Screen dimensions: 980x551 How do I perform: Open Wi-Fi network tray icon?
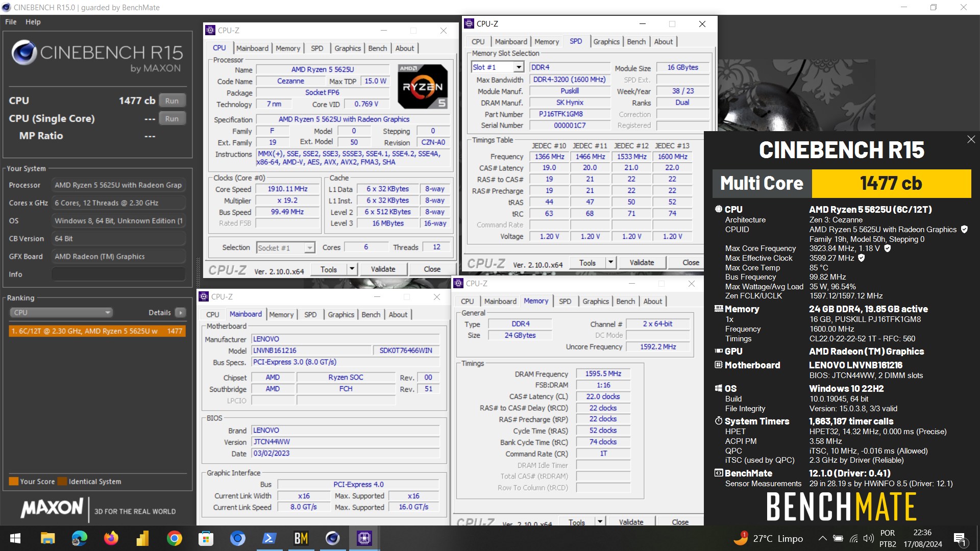(x=853, y=538)
